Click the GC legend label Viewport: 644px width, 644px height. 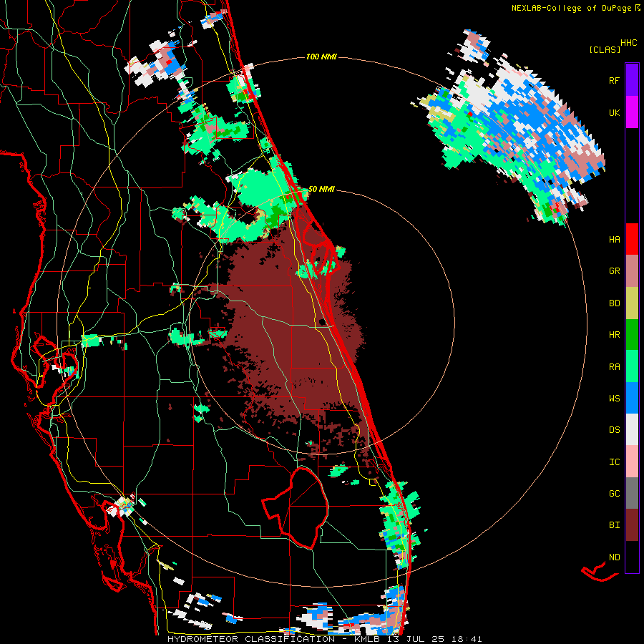[614, 494]
